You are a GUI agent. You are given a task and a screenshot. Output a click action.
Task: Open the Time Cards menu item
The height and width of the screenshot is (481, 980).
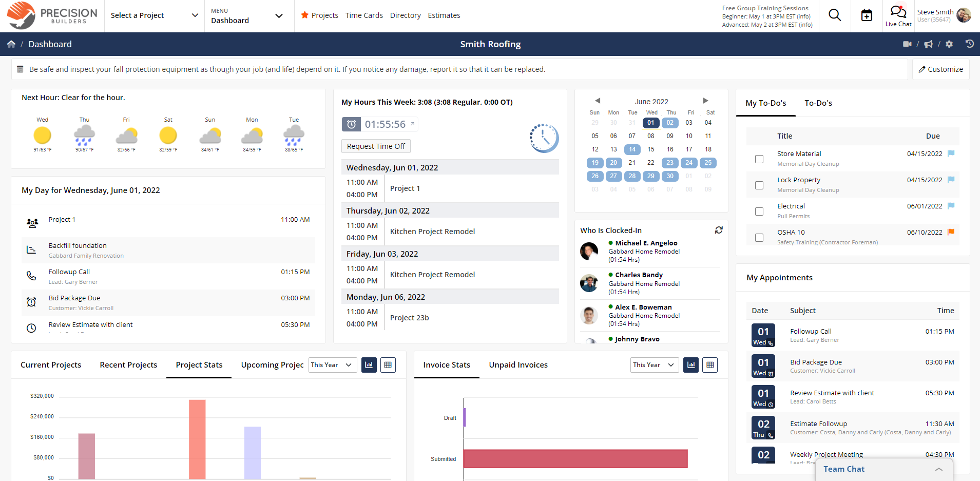tap(364, 15)
